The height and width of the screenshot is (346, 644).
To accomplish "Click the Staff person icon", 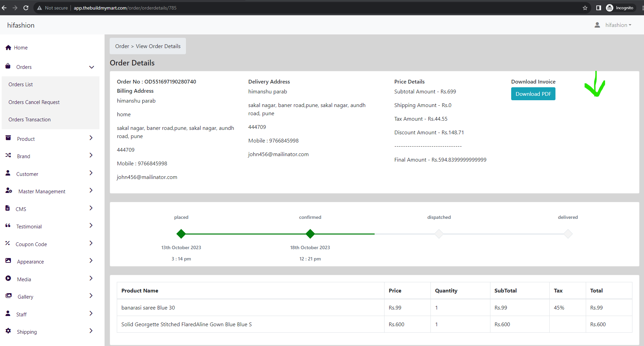I will pyautogui.click(x=8, y=313).
